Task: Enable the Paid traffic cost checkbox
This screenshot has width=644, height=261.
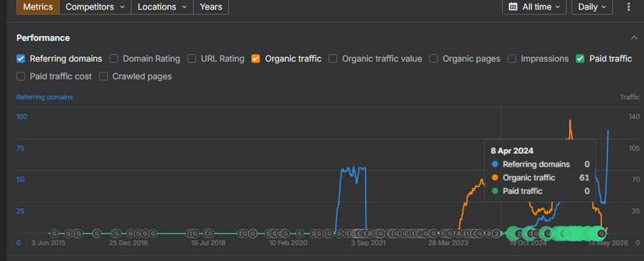Action: tap(21, 76)
